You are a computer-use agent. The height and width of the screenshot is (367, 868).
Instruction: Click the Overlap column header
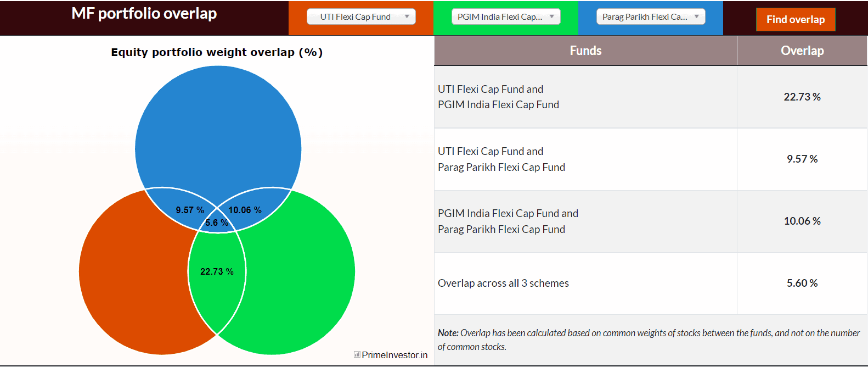[802, 51]
